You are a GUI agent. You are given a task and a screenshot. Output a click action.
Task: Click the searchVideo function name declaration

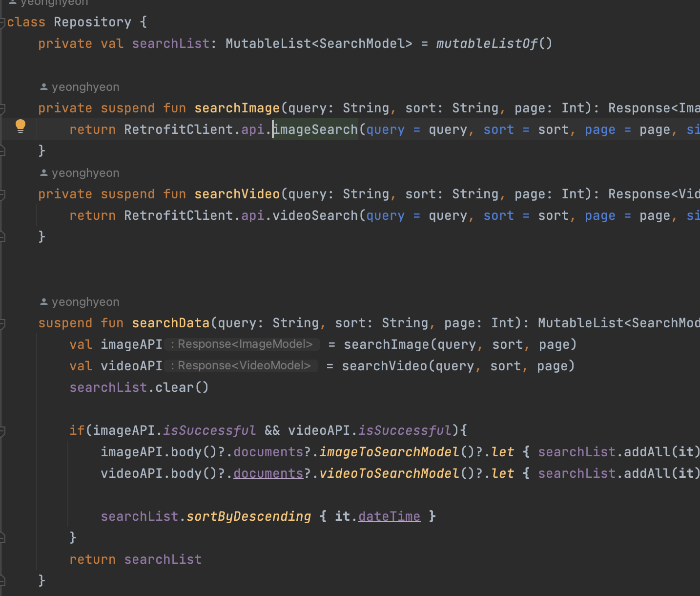coord(237,194)
